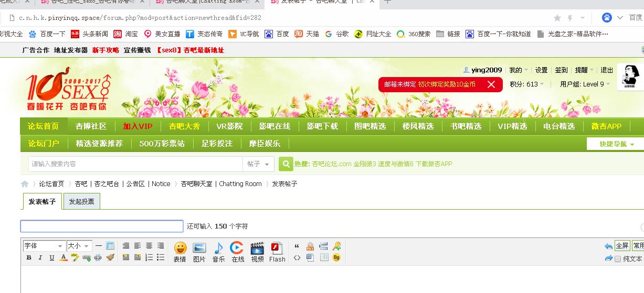Click the undo arrow in editor
The height and width of the screenshot is (293, 644).
pyautogui.click(x=609, y=246)
